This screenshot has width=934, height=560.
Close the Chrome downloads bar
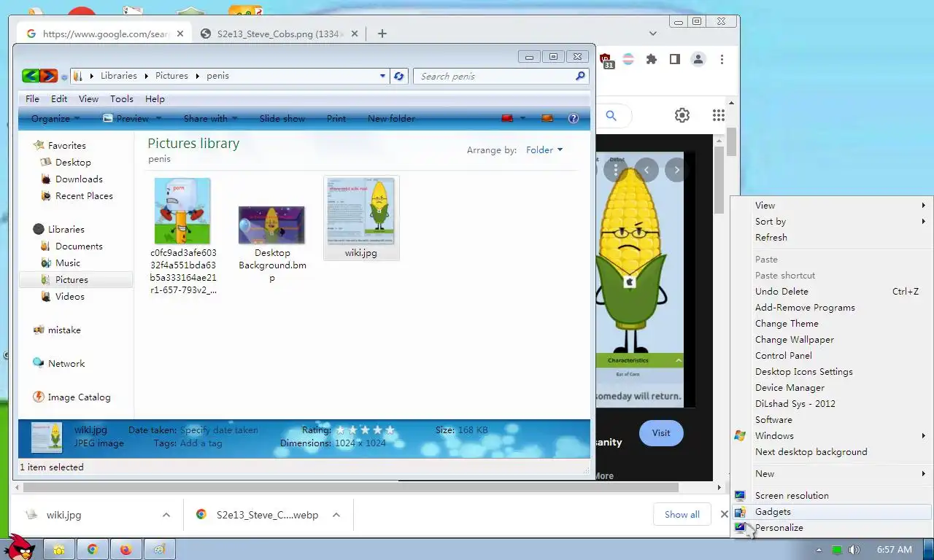724,514
